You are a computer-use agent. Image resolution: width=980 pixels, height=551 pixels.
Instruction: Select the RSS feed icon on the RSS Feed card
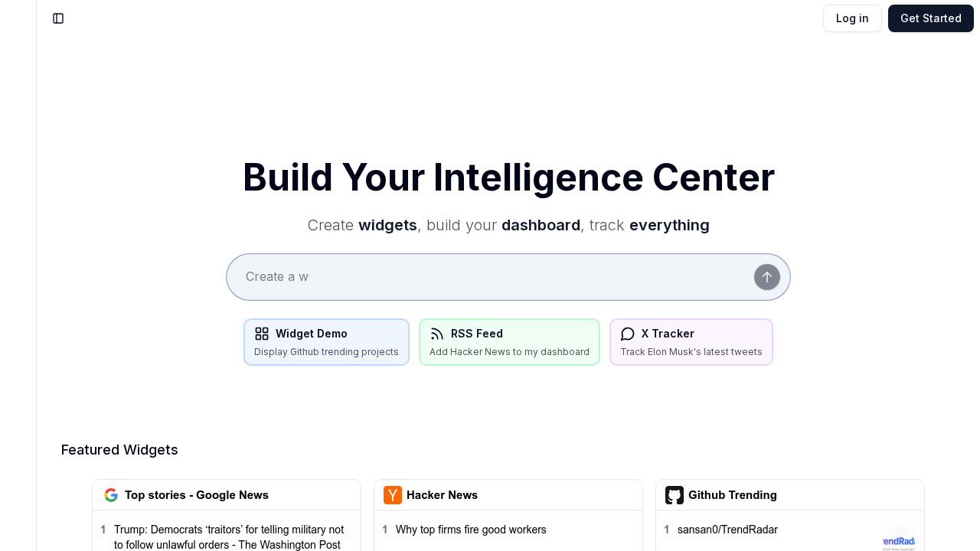pos(436,334)
